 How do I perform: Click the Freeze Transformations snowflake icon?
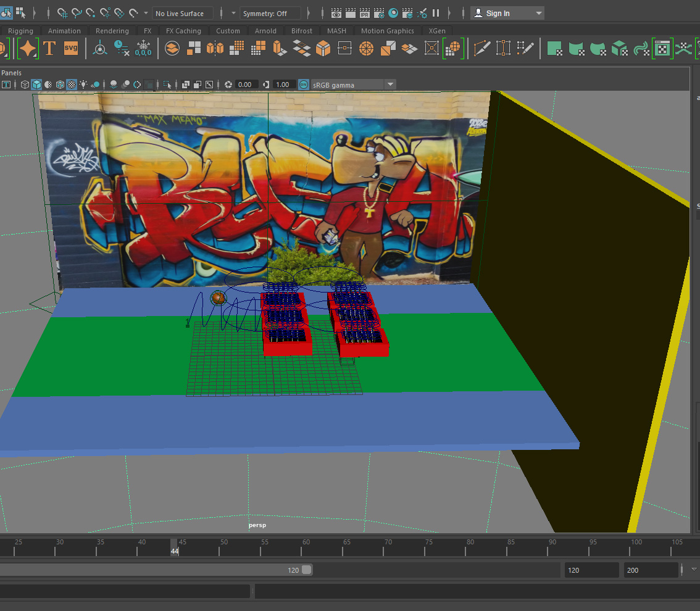143,48
